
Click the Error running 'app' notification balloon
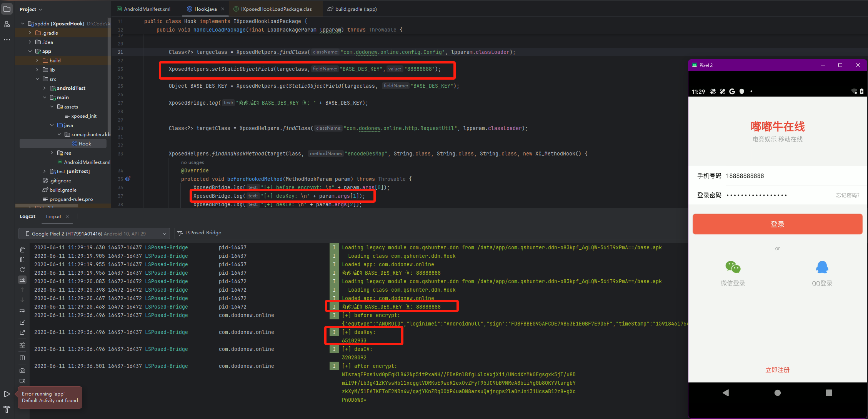[x=50, y=397]
